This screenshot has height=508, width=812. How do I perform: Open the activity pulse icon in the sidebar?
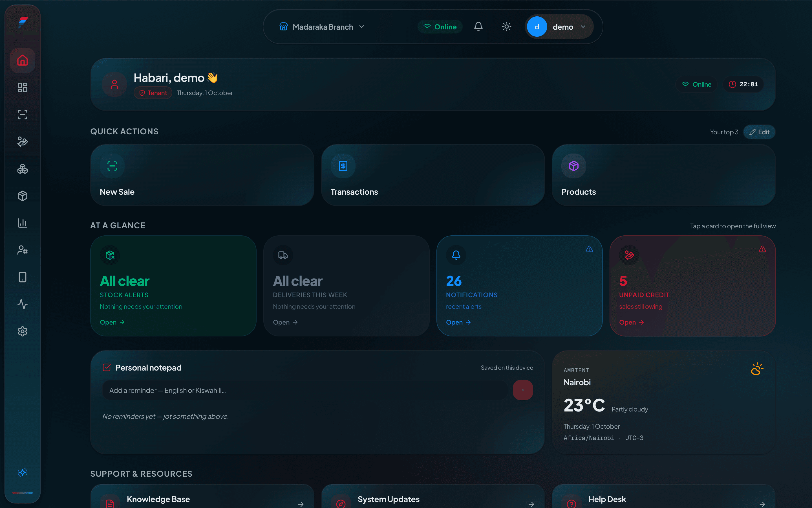coord(23,305)
